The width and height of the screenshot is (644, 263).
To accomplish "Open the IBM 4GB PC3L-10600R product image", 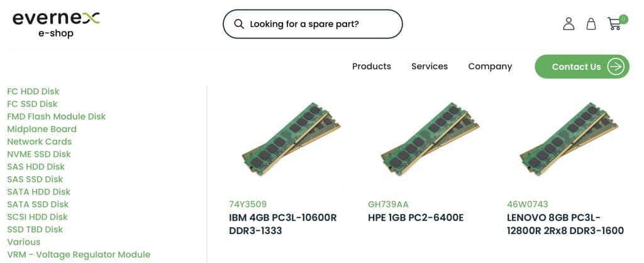I will coord(287,142).
